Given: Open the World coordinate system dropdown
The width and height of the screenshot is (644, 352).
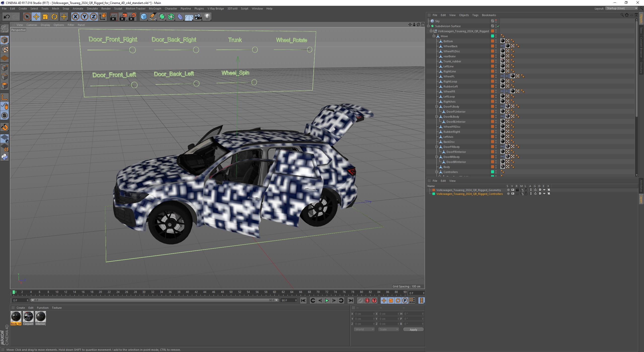Looking at the screenshot, I should coord(364,329).
